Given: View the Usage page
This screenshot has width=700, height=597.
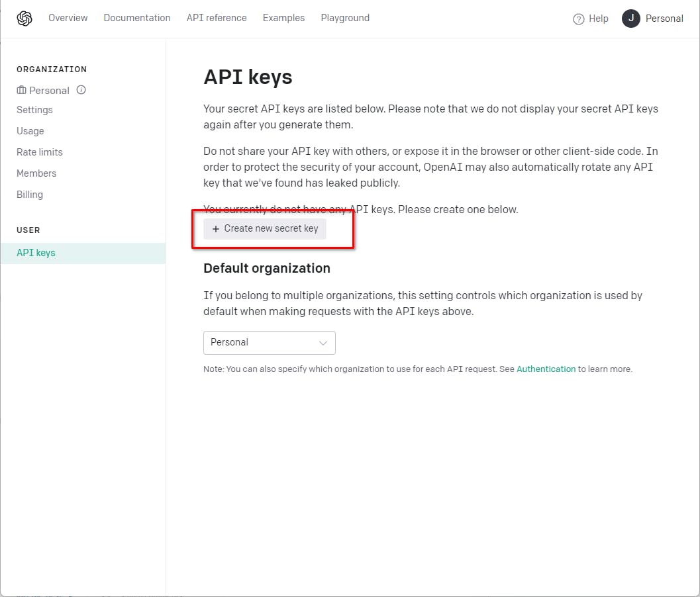Looking at the screenshot, I should point(30,131).
